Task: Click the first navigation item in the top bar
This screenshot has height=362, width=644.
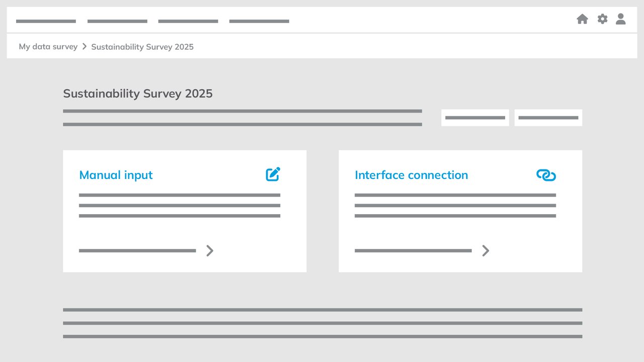Action: [x=46, y=21]
